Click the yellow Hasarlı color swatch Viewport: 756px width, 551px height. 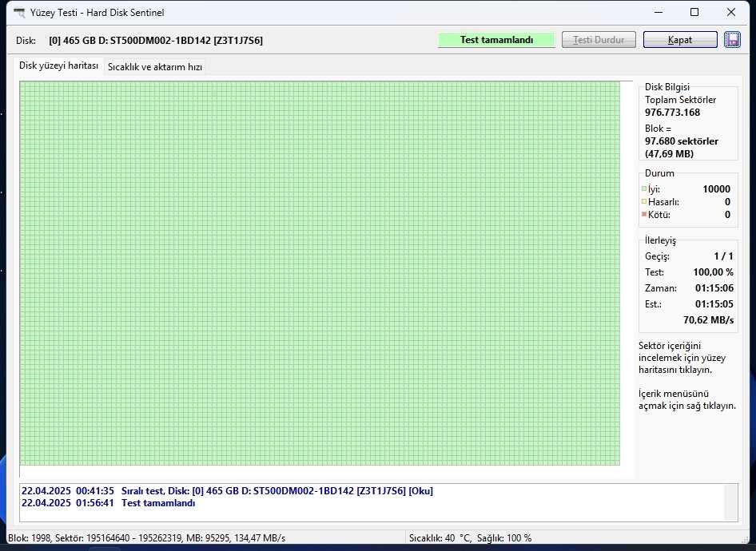[x=643, y=201]
